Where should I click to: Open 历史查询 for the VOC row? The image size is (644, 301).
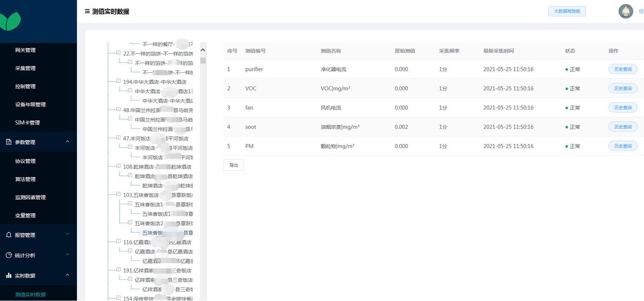(x=622, y=88)
